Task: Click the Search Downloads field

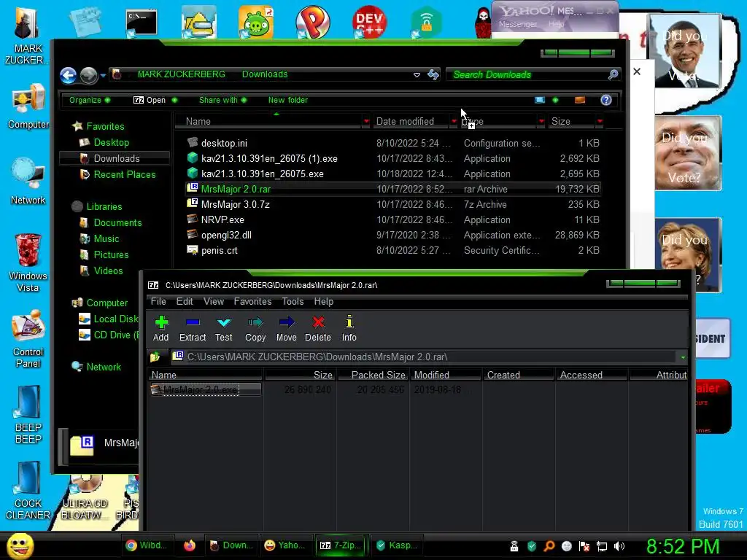Action: coord(527,75)
